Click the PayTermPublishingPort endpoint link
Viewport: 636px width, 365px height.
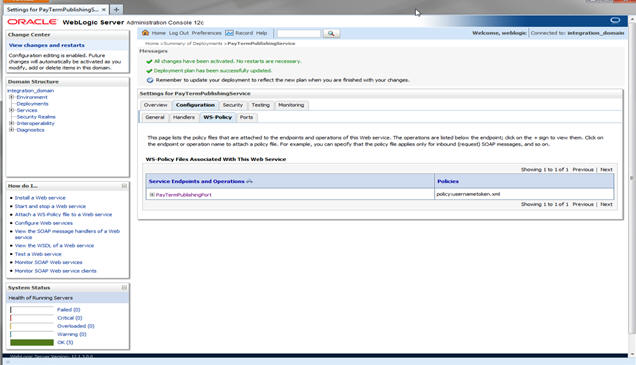click(x=183, y=195)
